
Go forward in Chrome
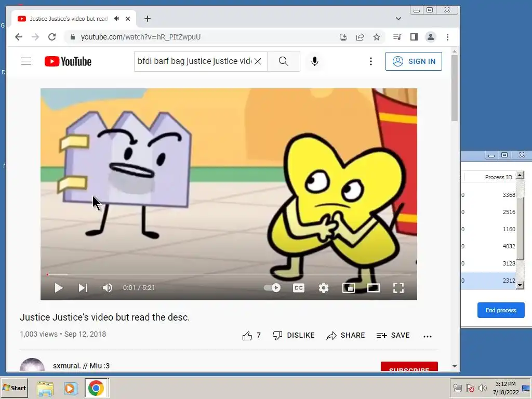point(35,37)
